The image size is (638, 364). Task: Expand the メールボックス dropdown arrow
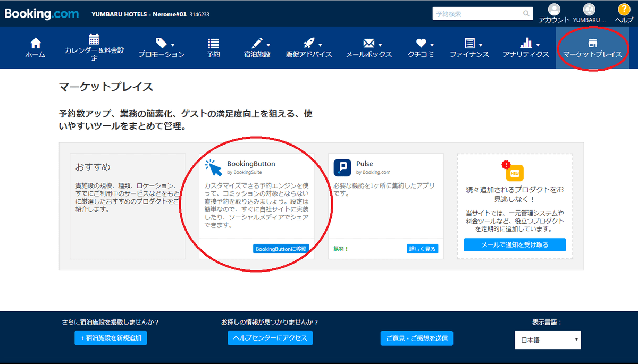[x=380, y=45]
